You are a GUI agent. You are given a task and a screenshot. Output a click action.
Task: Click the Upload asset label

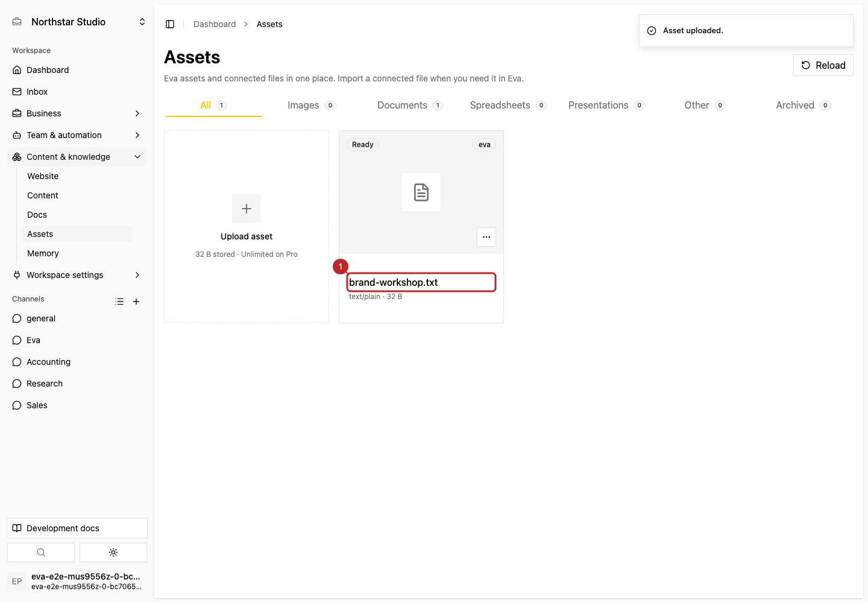tap(247, 236)
